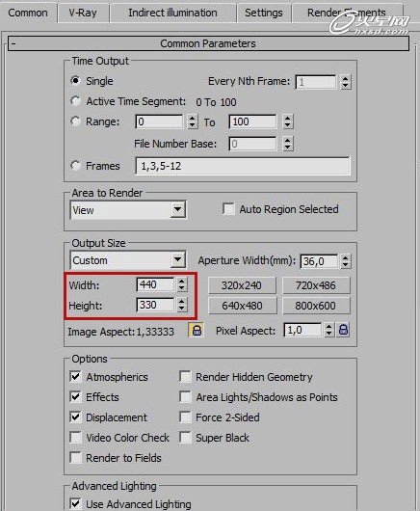Toggle the Pixel Aspect lock icon
This screenshot has width=420, height=511.
click(344, 330)
